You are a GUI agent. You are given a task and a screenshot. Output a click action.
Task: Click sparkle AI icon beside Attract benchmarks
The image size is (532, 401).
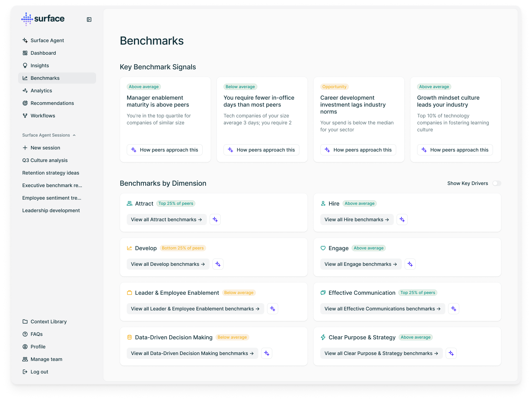click(215, 219)
